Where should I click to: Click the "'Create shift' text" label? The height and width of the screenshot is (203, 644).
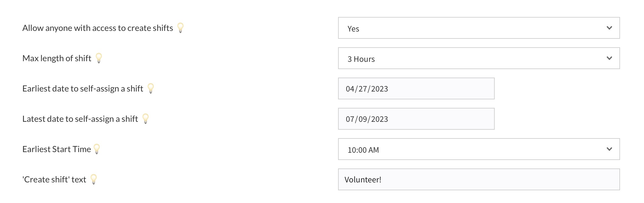point(54,180)
